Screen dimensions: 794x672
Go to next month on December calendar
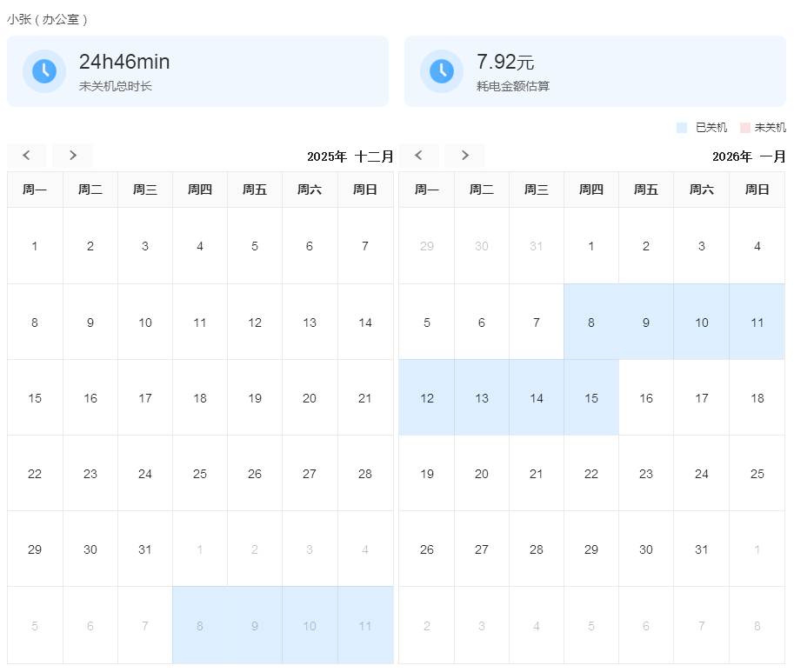click(x=73, y=156)
